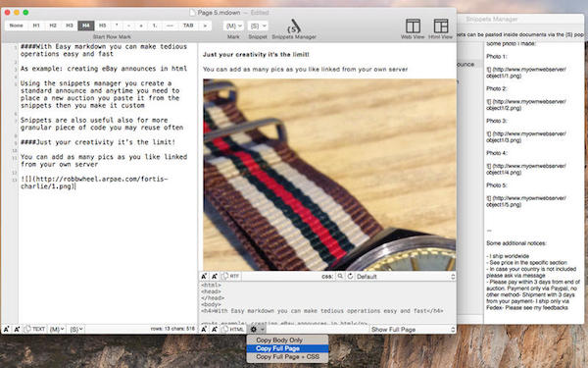Screen dimensions: 588x368
Task: Apply plus bullet row mark
Action: tap(141, 26)
